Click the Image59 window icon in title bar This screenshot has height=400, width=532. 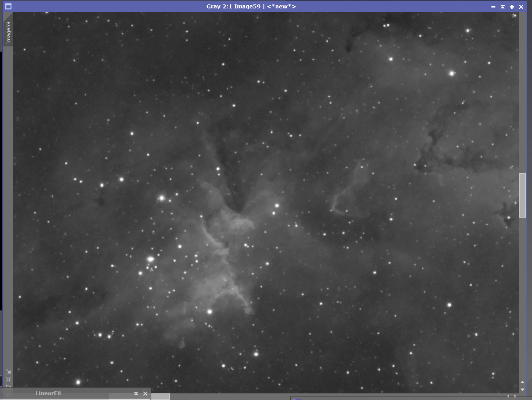[x=8, y=7]
